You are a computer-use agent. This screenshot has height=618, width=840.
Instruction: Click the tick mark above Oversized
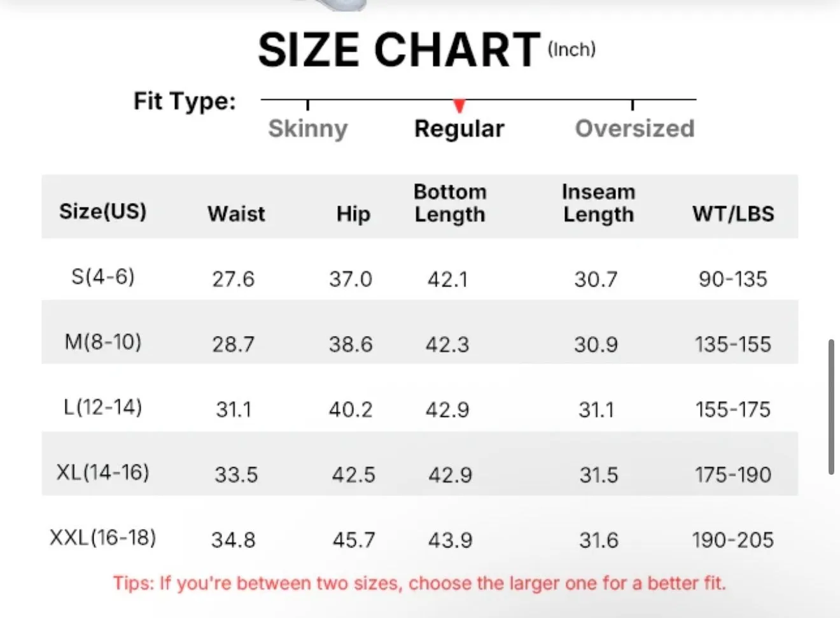633,104
